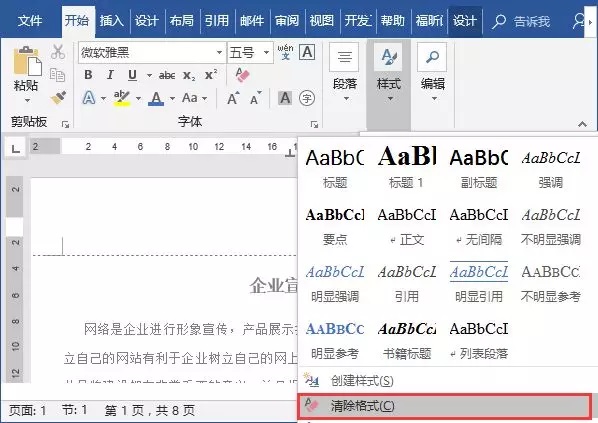Viewport: 598px width, 423px height.
Task: Collapse the ribbon with the chevron
Action: (x=582, y=124)
